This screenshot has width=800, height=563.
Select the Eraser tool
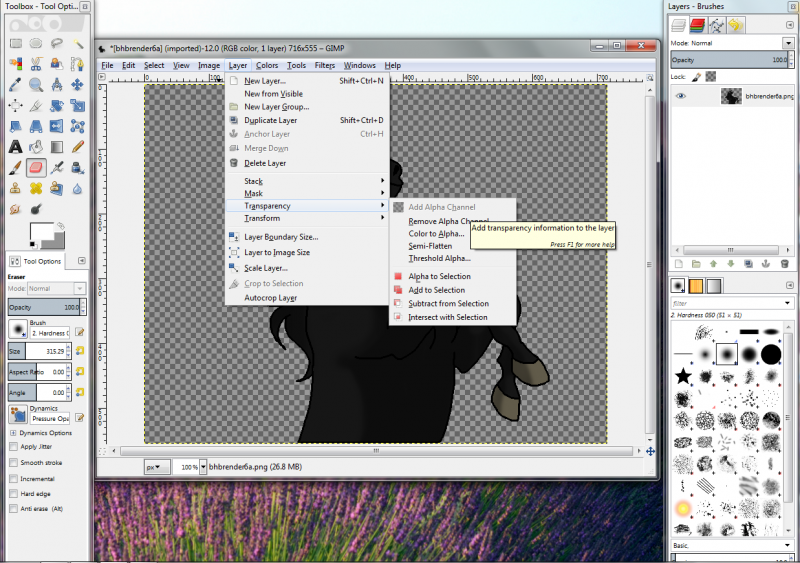coord(36,168)
